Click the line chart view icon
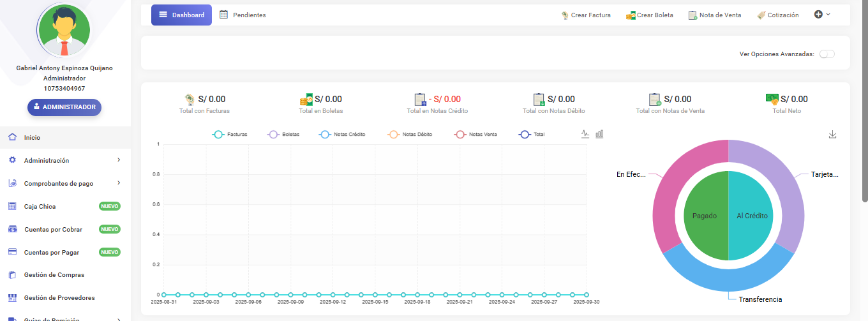Screen dimensions: 868x321 [585, 134]
